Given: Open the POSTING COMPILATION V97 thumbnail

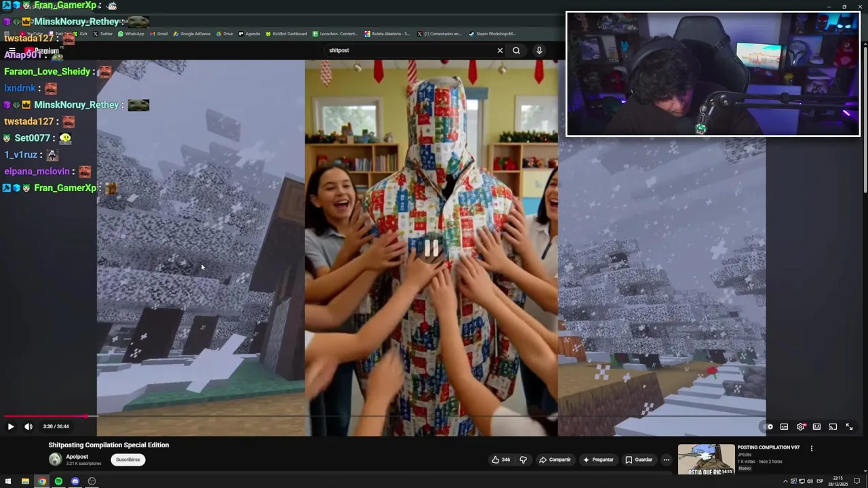Looking at the screenshot, I should click(706, 459).
